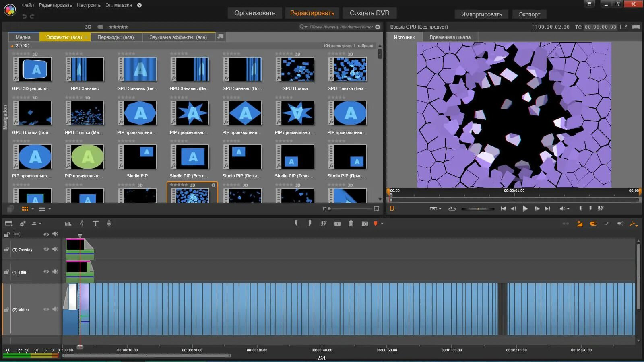Delete selected clip with trash icon
The width and height of the screenshot is (644, 362).
pyautogui.click(x=351, y=224)
